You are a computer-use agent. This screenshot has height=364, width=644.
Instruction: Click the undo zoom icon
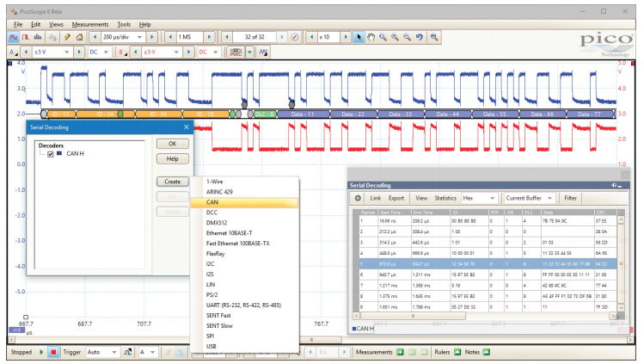click(420, 37)
